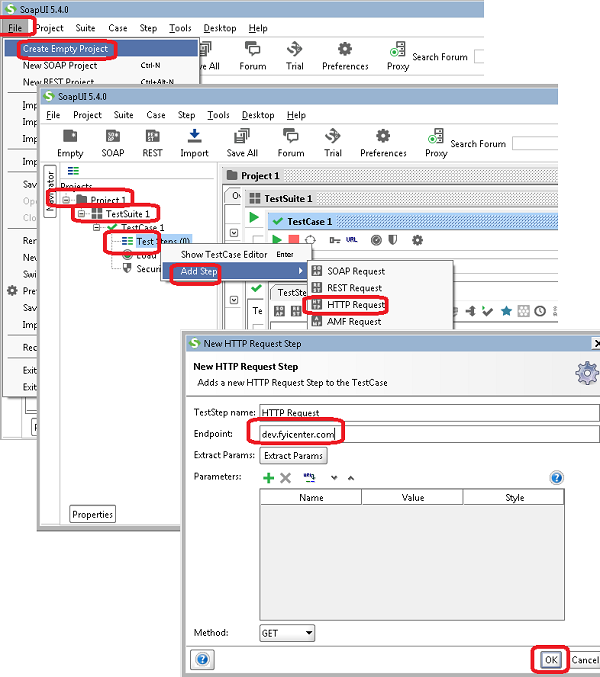Click the Empty project toolbar icon
Viewport: 600px width, 677px height.
click(x=70, y=141)
